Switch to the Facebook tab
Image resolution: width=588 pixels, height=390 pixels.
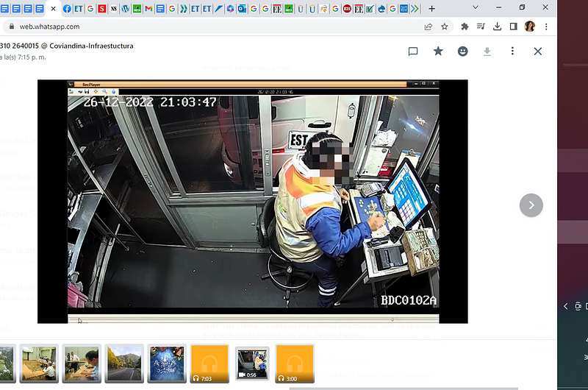(67, 9)
